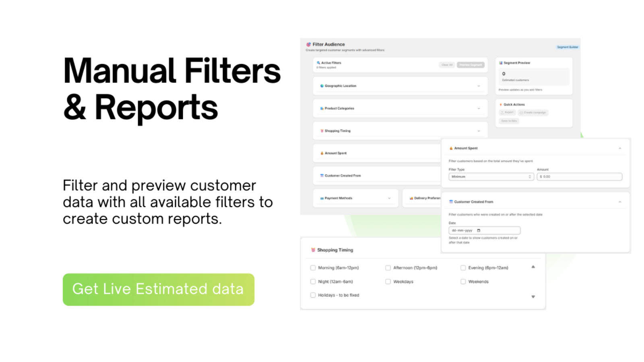Click the Payment Methods card icon
The width and height of the screenshot is (644, 362).
click(x=322, y=198)
